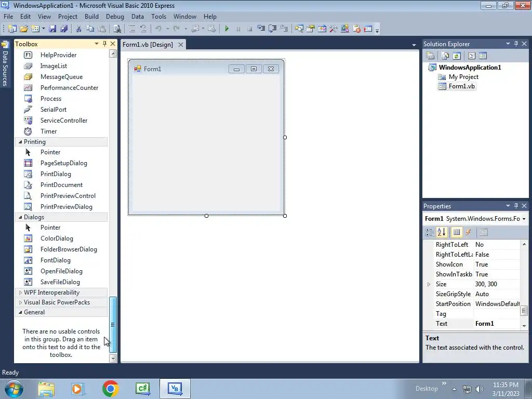Open the Project menu
Screen dimensions: 532x399
pyautogui.click(x=68, y=16)
